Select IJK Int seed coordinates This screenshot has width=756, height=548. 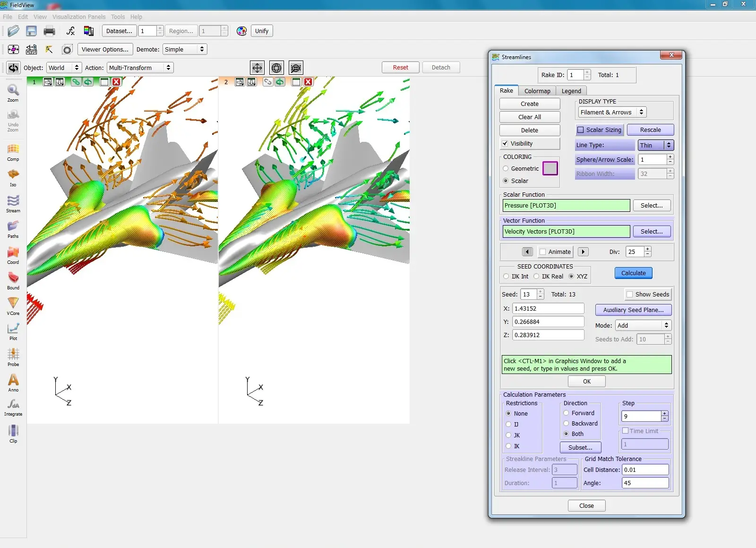506,276
